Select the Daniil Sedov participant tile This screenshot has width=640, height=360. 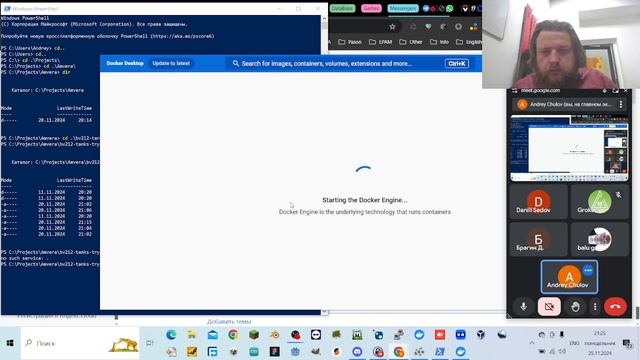[538, 202]
